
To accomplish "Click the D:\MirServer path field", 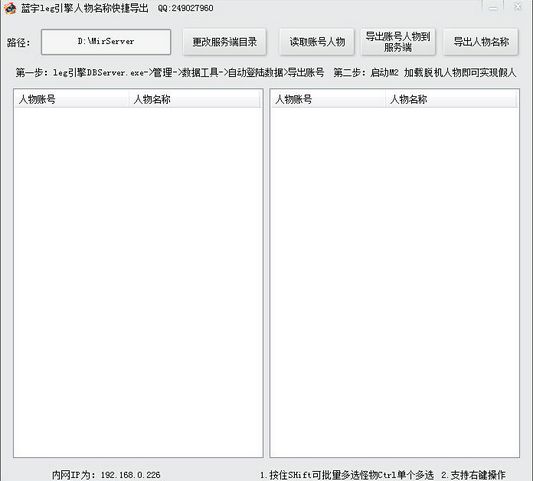I will click(x=106, y=42).
